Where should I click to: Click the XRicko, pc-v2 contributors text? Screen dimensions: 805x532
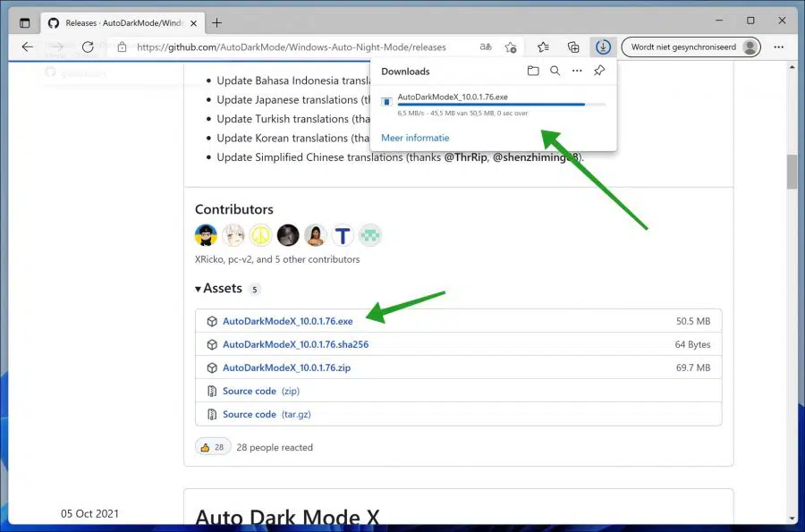point(277,259)
